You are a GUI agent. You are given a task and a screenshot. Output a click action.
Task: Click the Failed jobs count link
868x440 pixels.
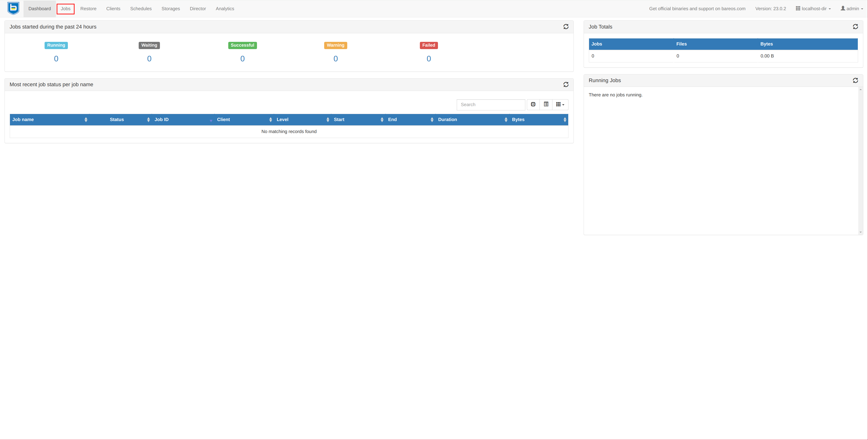tap(429, 59)
